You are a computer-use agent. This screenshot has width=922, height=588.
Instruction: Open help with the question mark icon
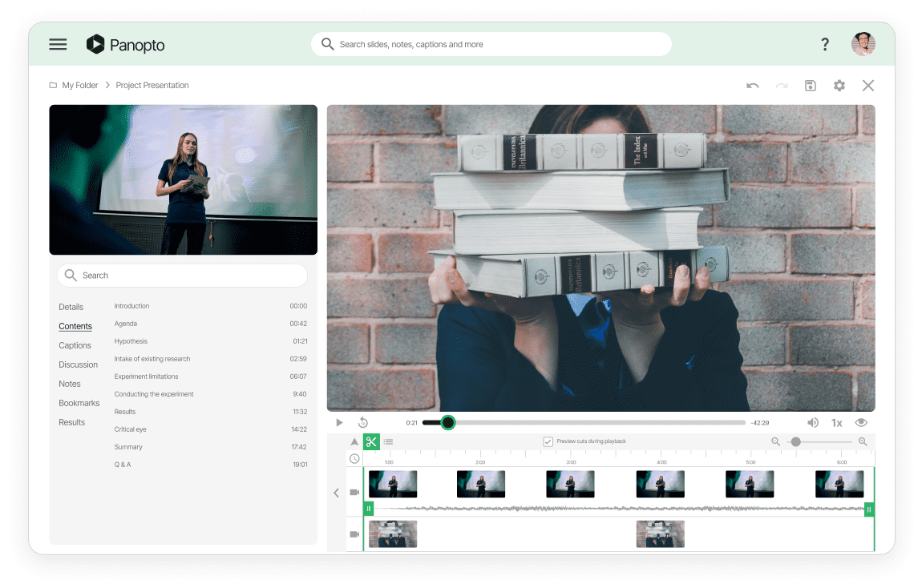point(824,45)
